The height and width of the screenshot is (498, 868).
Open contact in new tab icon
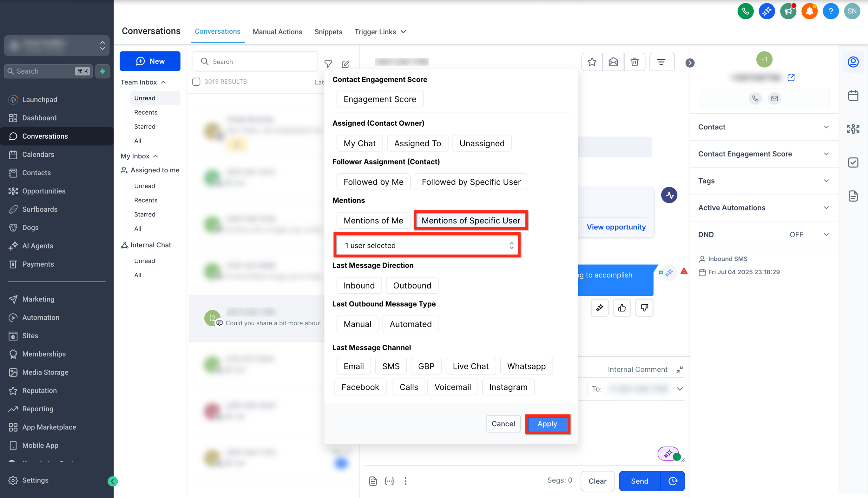tap(791, 78)
